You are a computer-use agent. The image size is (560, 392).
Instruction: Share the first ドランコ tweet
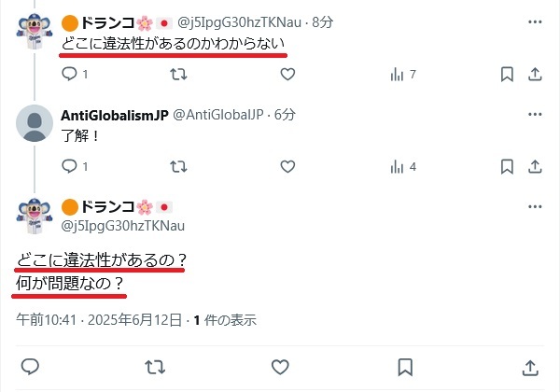pyautogui.click(x=535, y=75)
